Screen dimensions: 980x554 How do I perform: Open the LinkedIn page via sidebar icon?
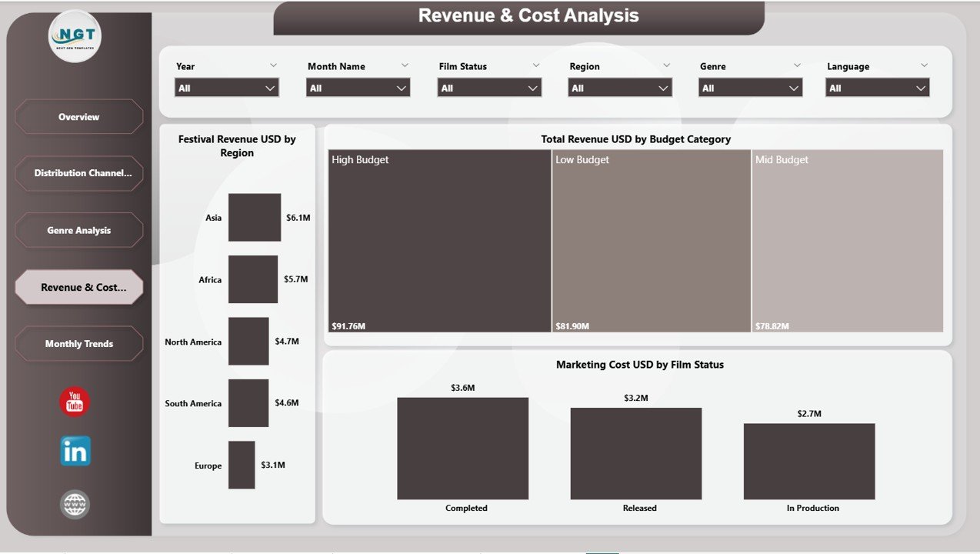[x=74, y=451]
